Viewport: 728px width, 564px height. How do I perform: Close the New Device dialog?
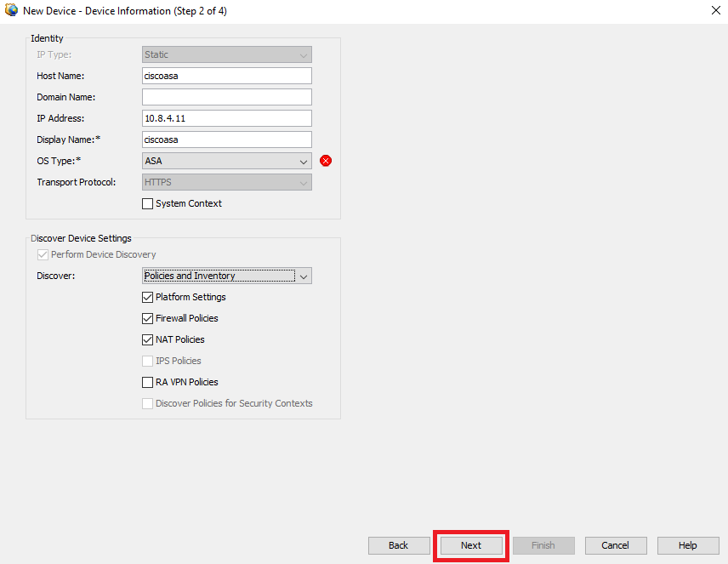716,10
